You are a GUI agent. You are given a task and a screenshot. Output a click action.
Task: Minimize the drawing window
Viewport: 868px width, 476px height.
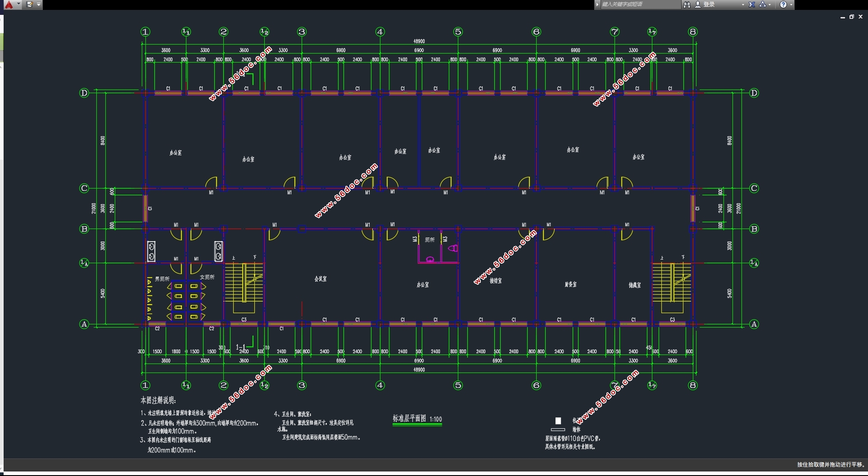click(842, 17)
